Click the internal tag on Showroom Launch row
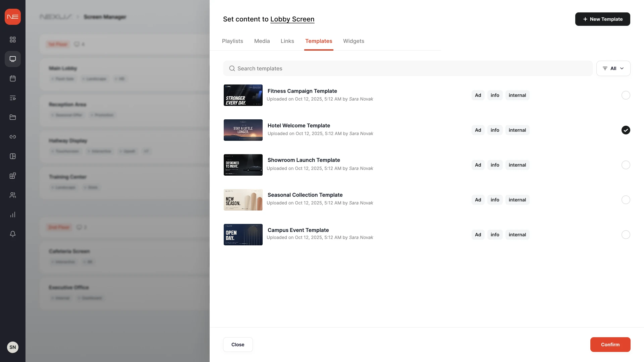644x362 pixels. coord(517,165)
